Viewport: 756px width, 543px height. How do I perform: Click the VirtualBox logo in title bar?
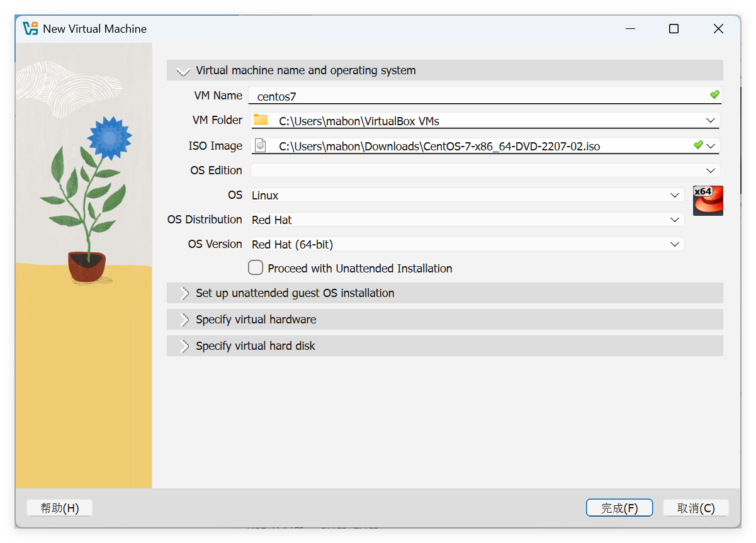coord(30,29)
